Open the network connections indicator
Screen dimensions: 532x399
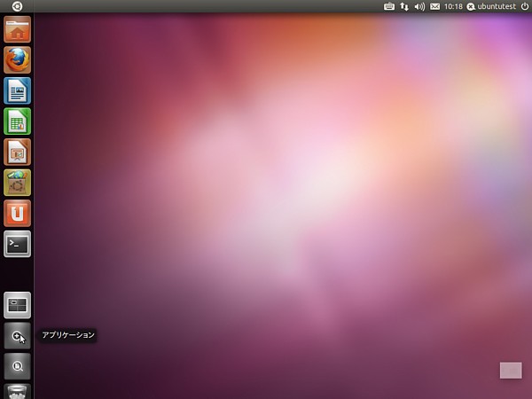(x=404, y=6)
